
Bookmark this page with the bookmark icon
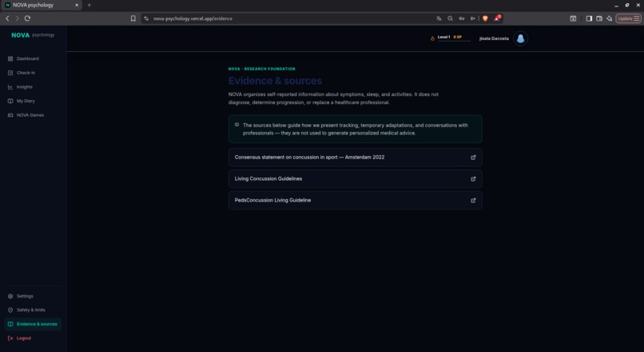[x=133, y=18]
